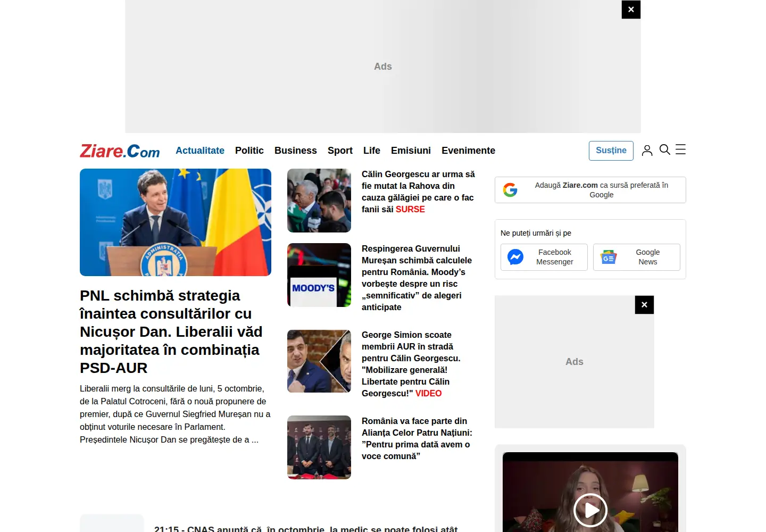The width and height of the screenshot is (766, 532).
Task: Open the hamburger menu icon
Action: pyautogui.click(x=680, y=149)
